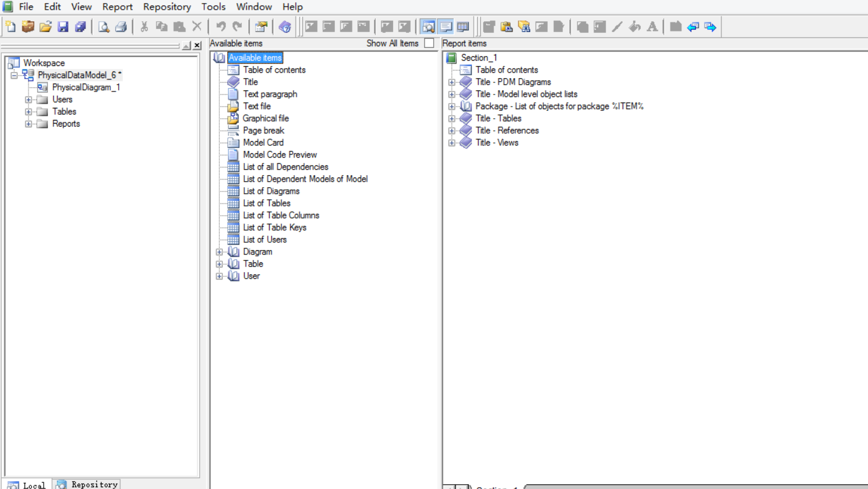This screenshot has width=868, height=489.
Task: Open the Tools menu
Action: 213,7
